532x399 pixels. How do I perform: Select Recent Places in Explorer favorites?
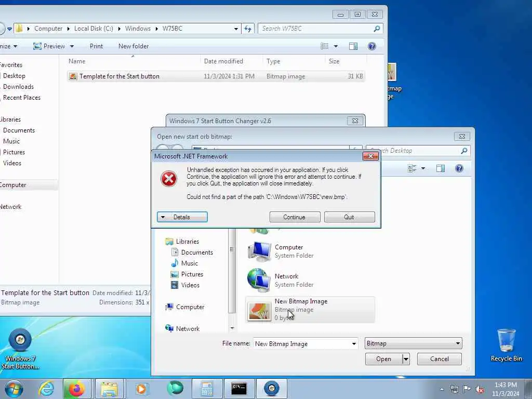pyautogui.click(x=21, y=97)
